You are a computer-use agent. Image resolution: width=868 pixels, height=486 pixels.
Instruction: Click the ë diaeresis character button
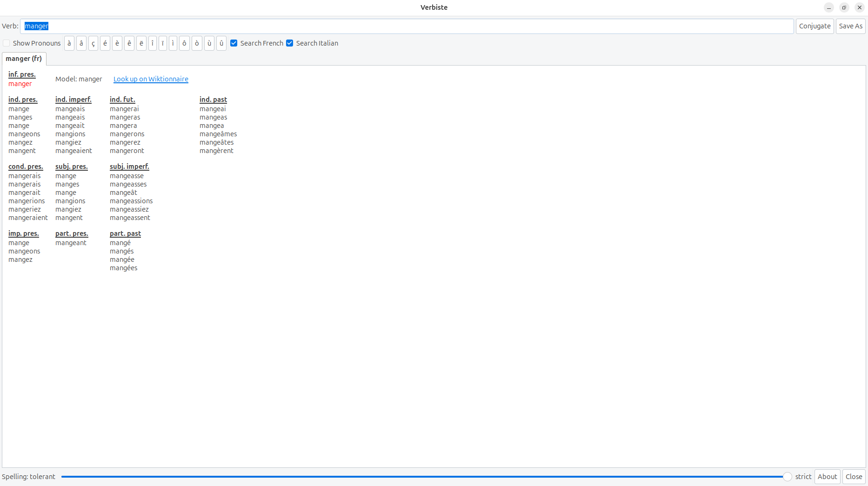pos(141,43)
